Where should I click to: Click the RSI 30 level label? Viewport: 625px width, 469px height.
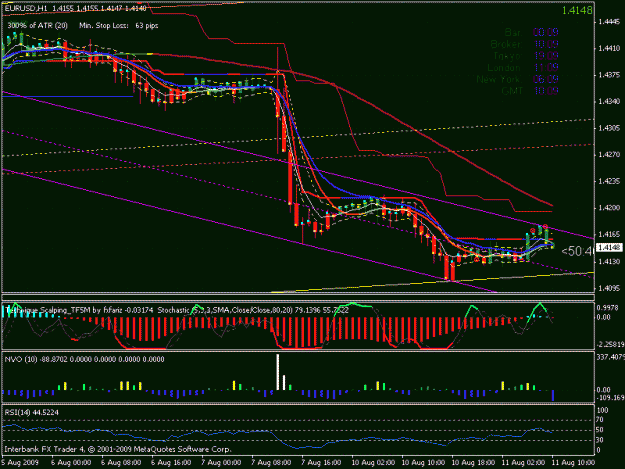coord(600,440)
